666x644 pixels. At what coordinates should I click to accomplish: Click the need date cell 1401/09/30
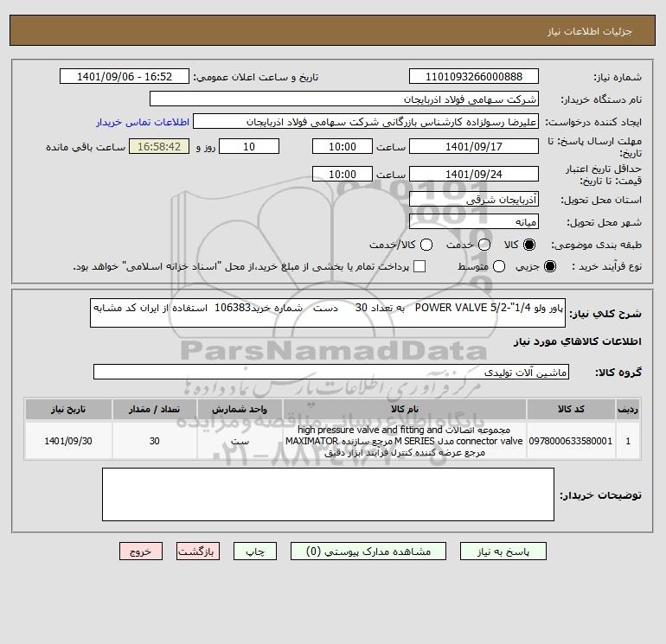click(68, 441)
